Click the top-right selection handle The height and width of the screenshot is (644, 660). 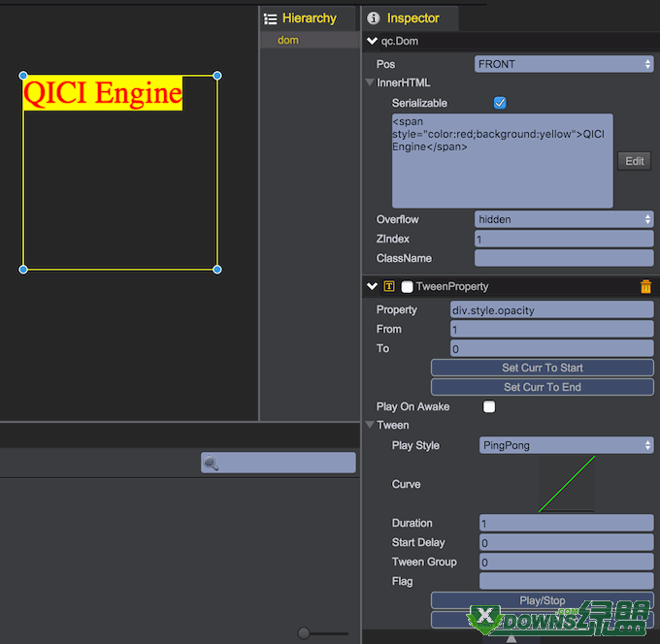pyautogui.click(x=217, y=76)
